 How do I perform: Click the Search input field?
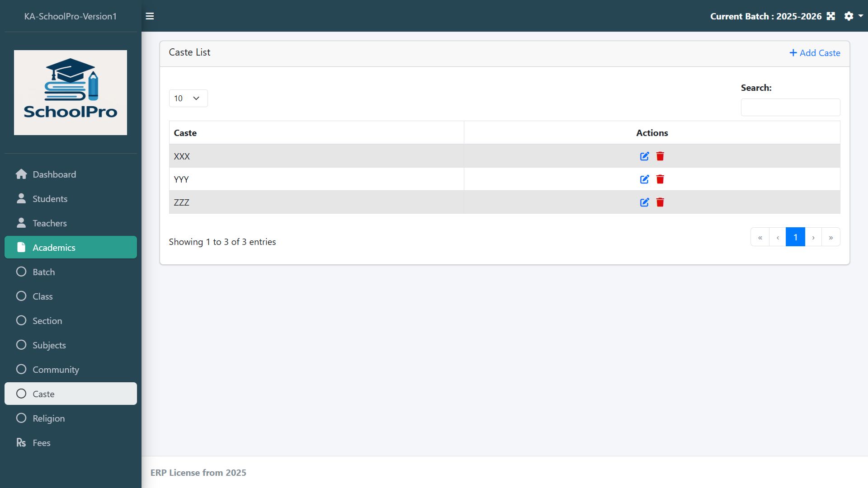coord(790,108)
